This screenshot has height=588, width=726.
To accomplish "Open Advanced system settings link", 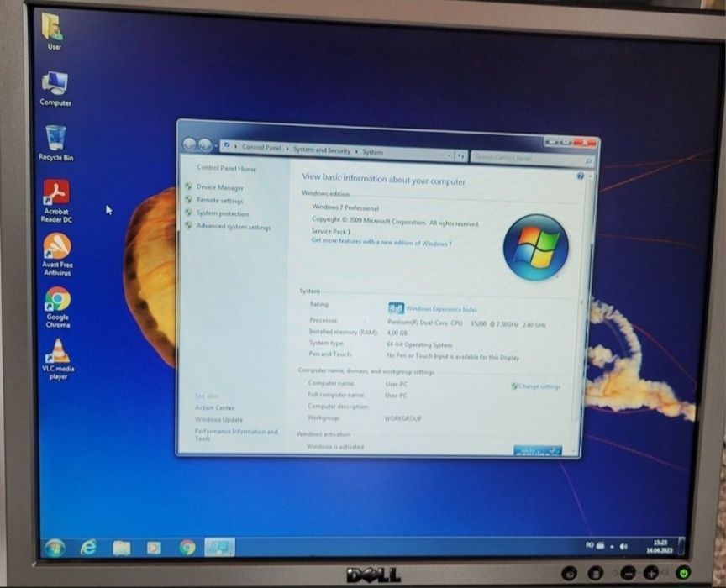I will tap(234, 227).
